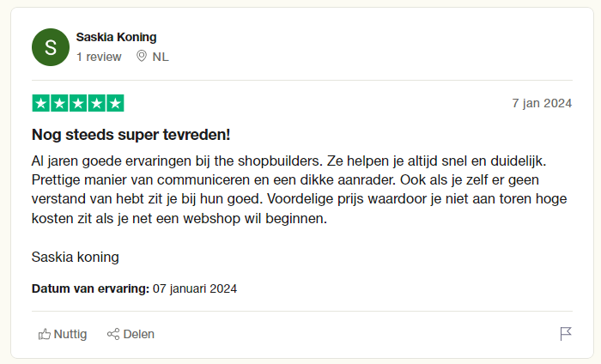
Task: Open Saskia Koning's profile name link
Action: (x=116, y=37)
